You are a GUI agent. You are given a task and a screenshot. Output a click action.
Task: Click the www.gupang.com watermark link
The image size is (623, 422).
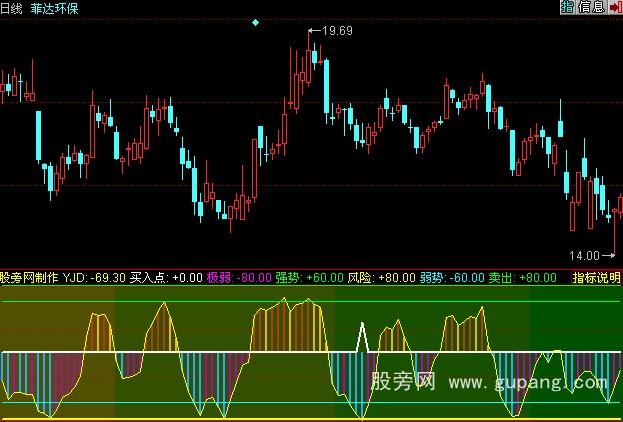pyautogui.click(x=528, y=383)
